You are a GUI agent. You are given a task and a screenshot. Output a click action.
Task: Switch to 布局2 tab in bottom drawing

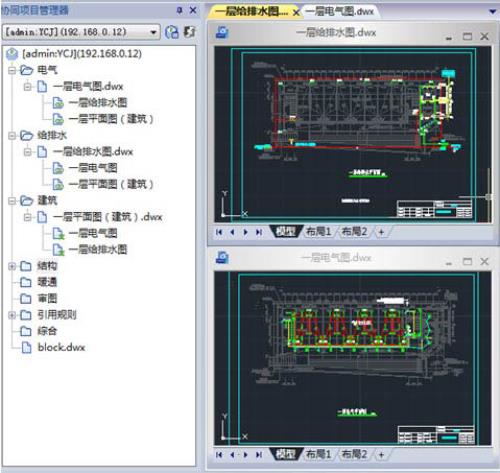pos(354,454)
